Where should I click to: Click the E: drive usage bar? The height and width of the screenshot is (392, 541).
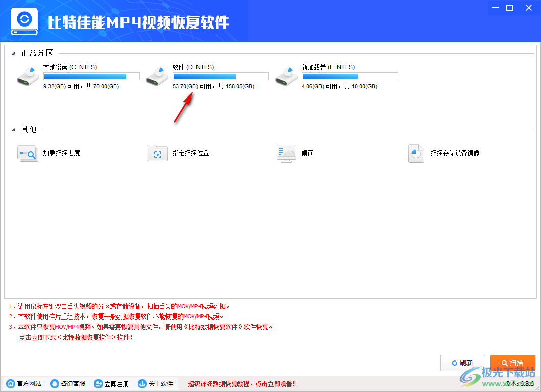(x=350, y=76)
